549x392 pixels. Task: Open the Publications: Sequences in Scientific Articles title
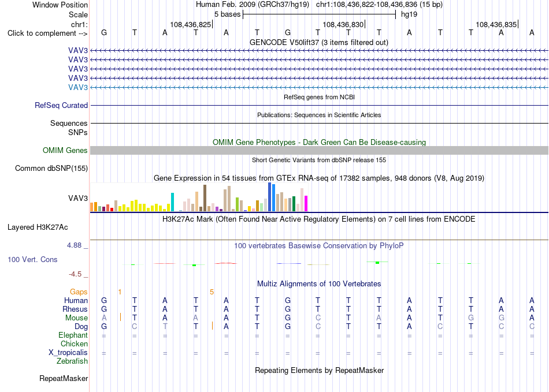point(319,115)
